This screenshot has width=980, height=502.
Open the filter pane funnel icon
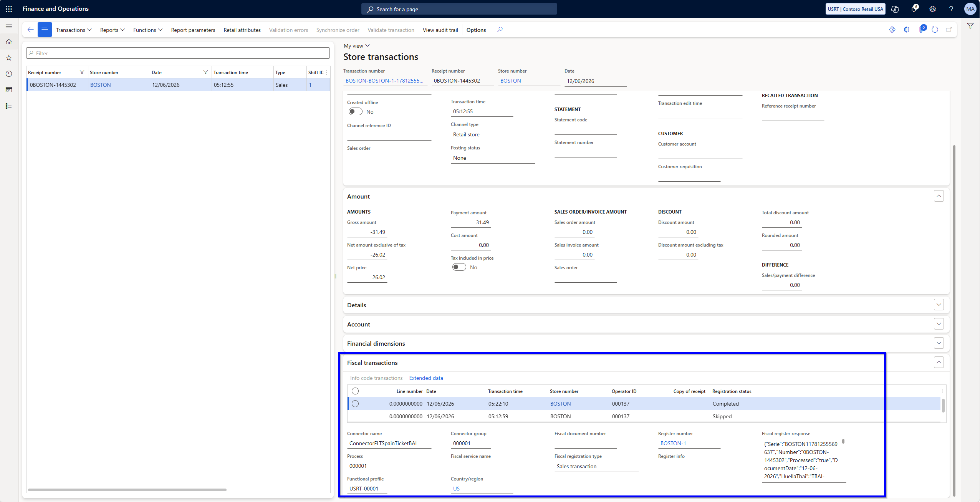970,26
